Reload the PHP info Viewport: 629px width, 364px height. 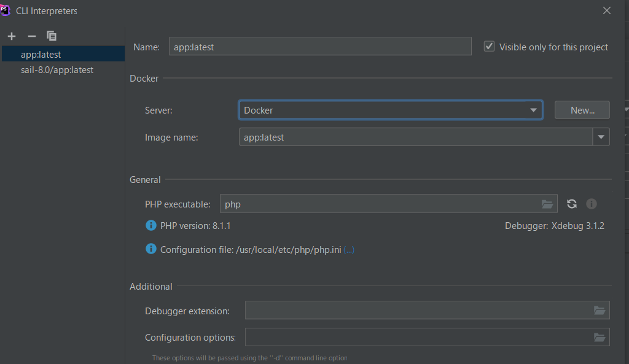[572, 204]
